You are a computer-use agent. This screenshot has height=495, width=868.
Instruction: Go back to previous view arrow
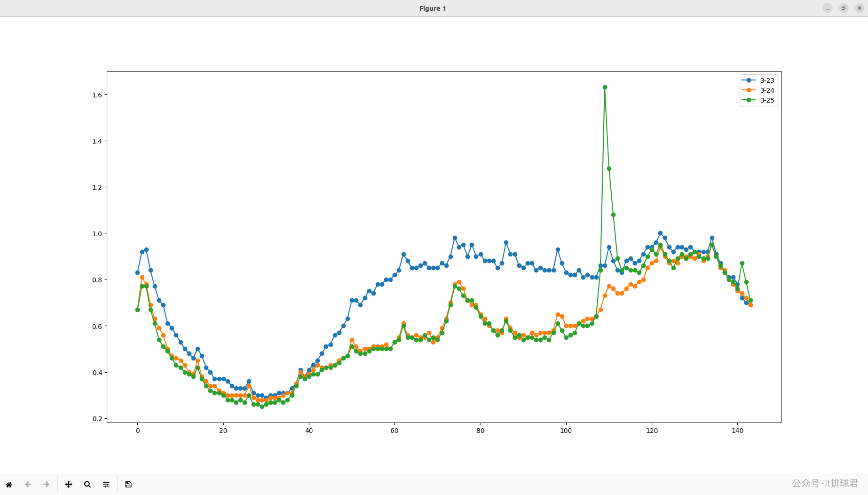pyautogui.click(x=28, y=484)
